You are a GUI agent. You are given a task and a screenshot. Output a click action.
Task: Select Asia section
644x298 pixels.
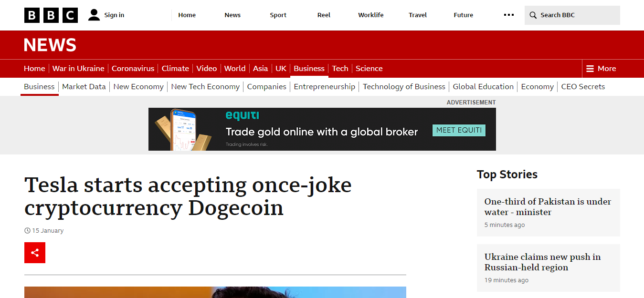point(260,69)
